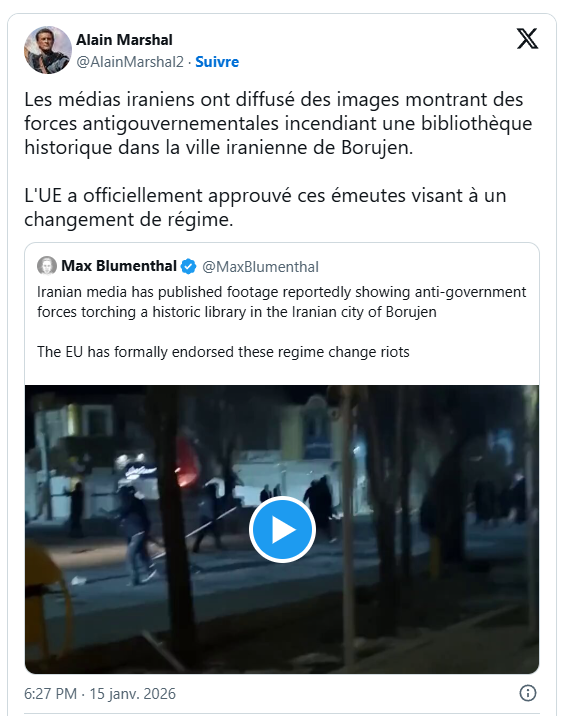Click 'The EU has formally endorsed' sentence
This screenshot has width=568, height=716.
tap(223, 352)
